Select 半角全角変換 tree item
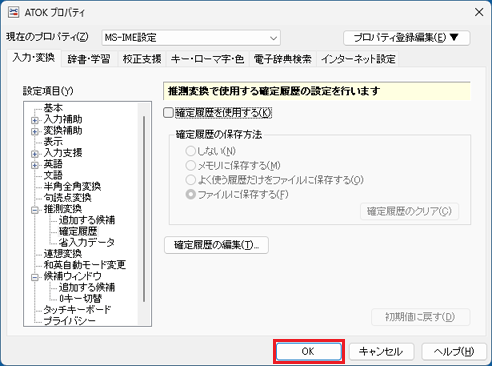 point(72,186)
